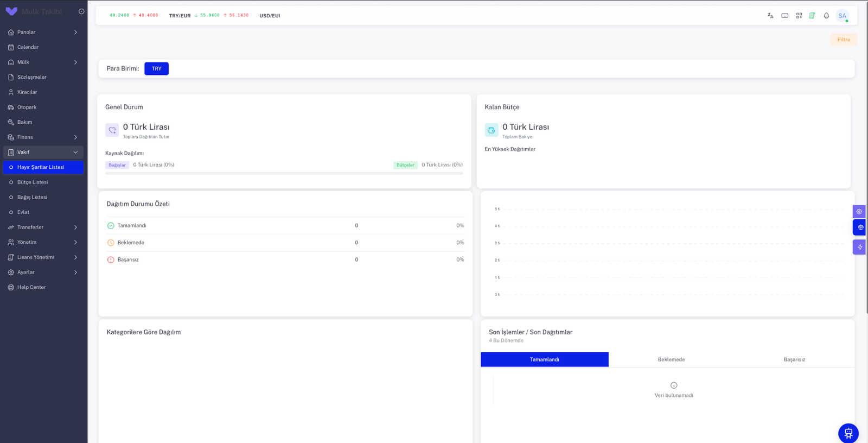The height and width of the screenshot is (443, 868).
Task: Click the orange Beklemede clock icon
Action: 111,243
